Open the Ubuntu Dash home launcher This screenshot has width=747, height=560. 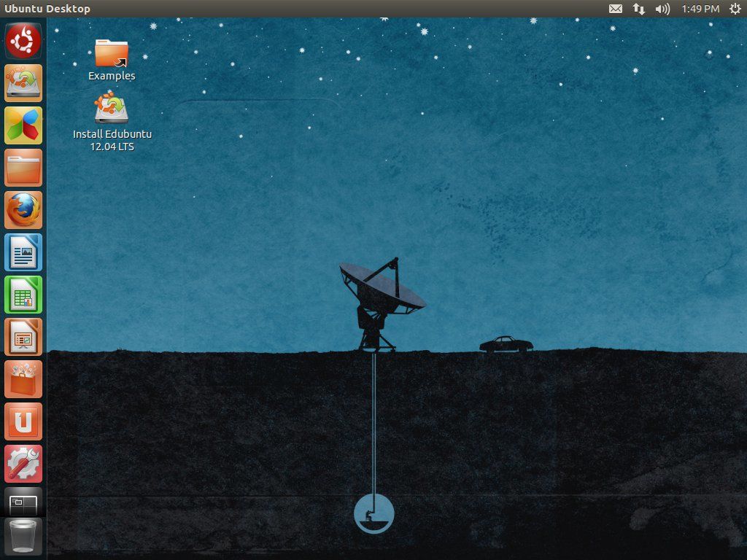click(23, 41)
